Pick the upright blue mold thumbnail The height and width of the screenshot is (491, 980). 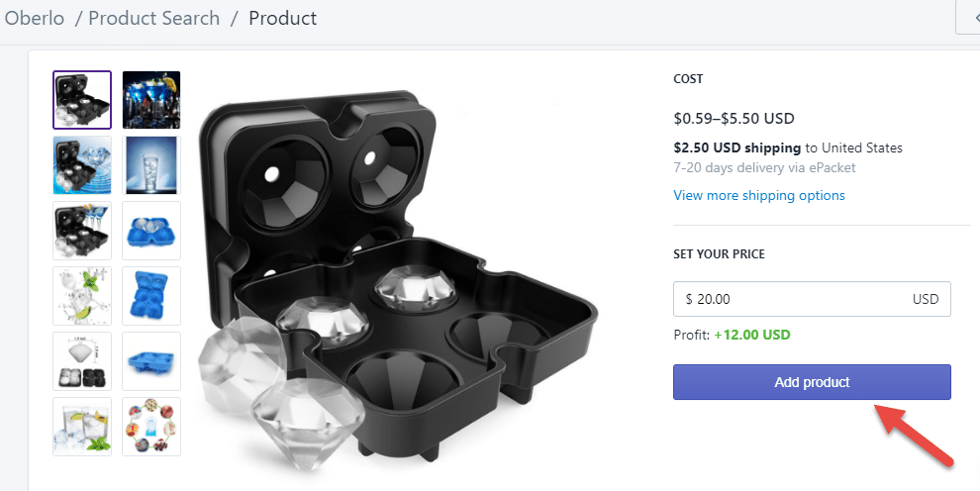coord(151,296)
